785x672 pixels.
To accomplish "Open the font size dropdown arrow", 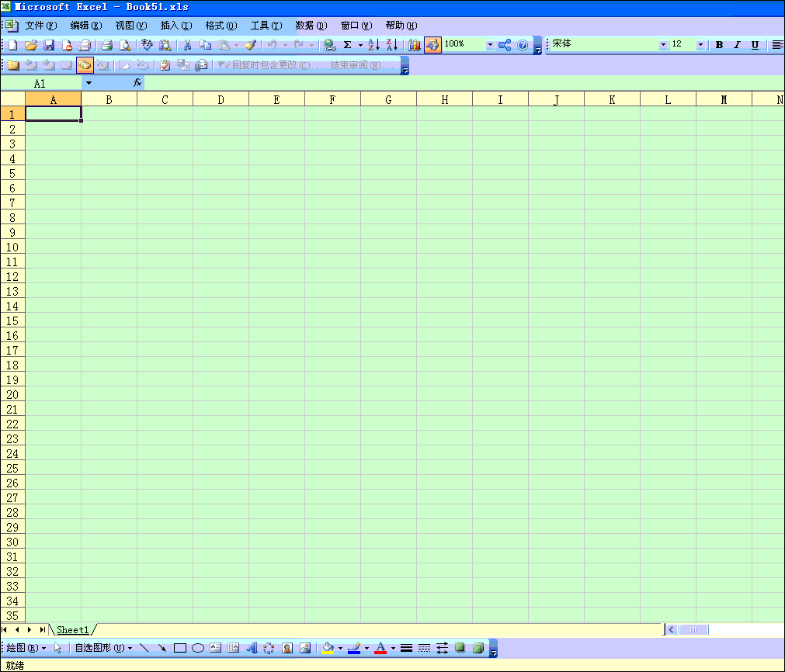I will (x=701, y=45).
